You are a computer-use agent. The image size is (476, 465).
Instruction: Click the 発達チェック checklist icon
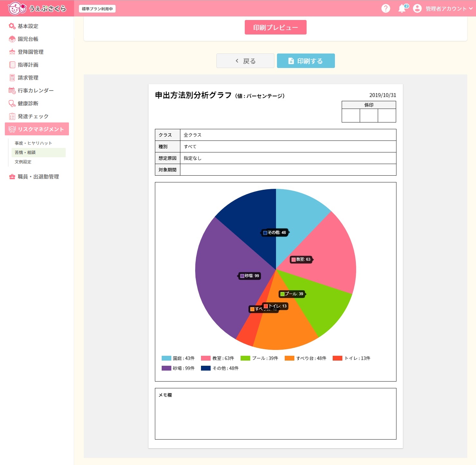click(12, 116)
